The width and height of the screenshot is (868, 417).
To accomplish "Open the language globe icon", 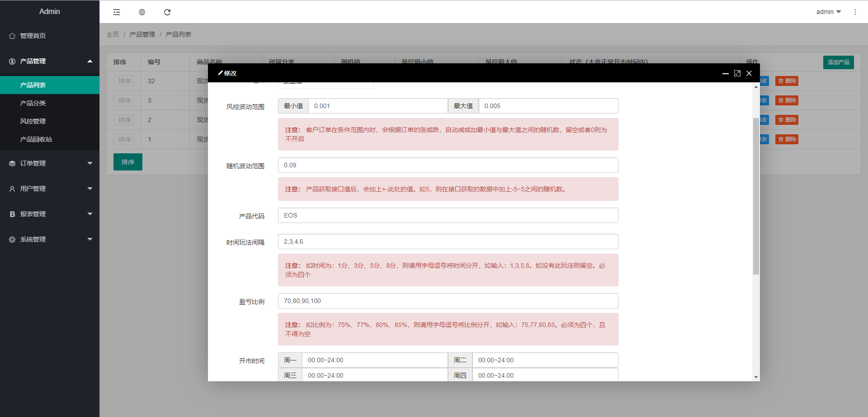I will pyautogui.click(x=142, y=12).
